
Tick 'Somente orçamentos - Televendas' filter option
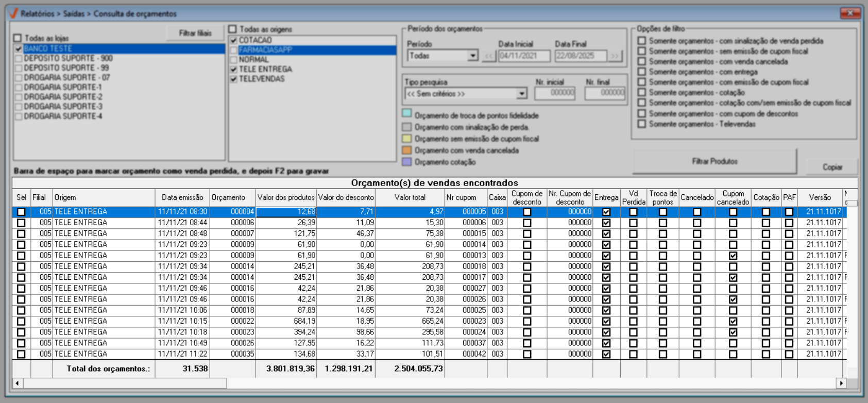[x=642, y=124]
